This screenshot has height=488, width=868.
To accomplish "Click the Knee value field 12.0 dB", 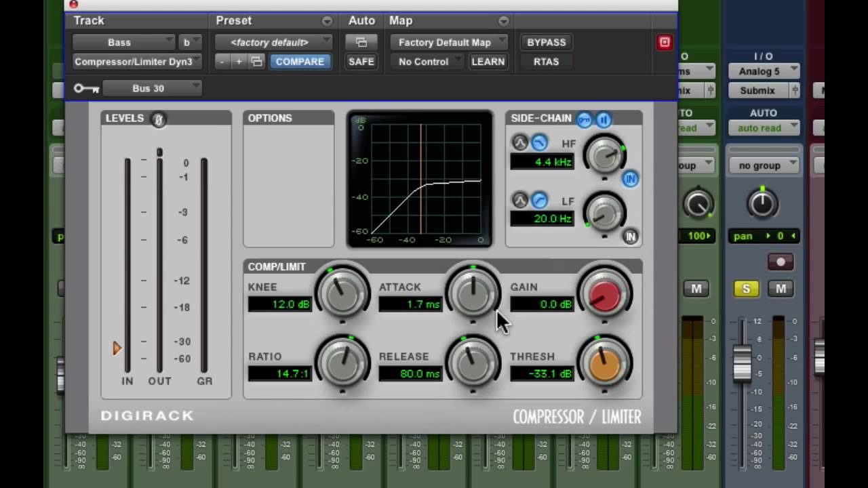I will pyautogui.click(x=279, y=304).
